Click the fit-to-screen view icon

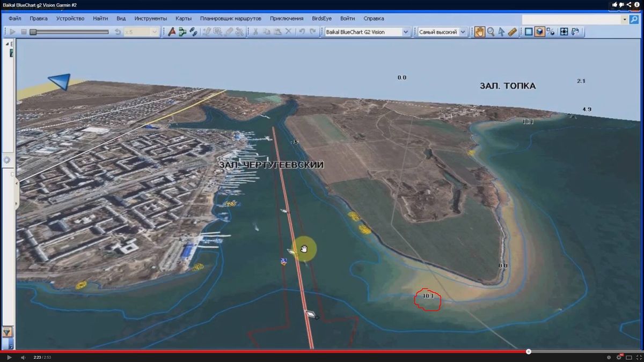[x=564, y=32]
